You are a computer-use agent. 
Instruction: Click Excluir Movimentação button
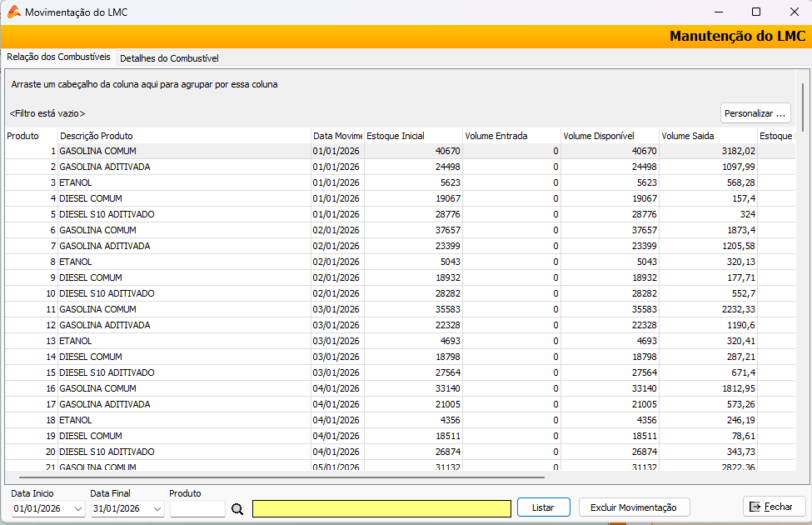click(x=634, y=507)
